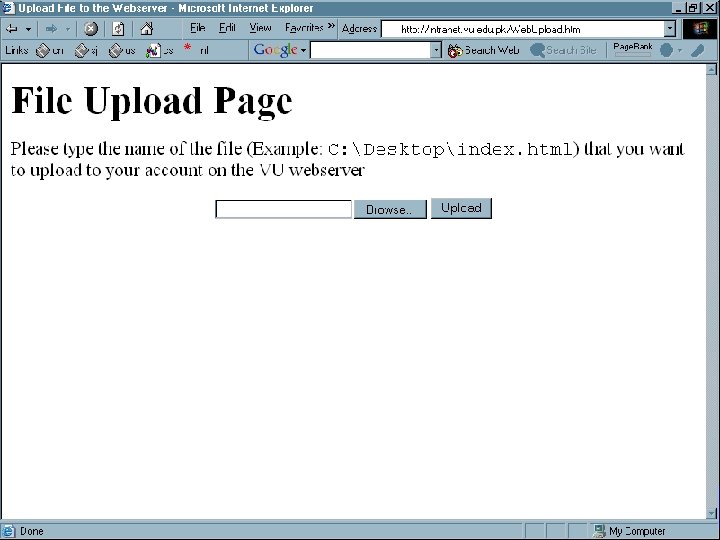
Task: Click the Windows logo throbber icon
Action: (700, 29)
